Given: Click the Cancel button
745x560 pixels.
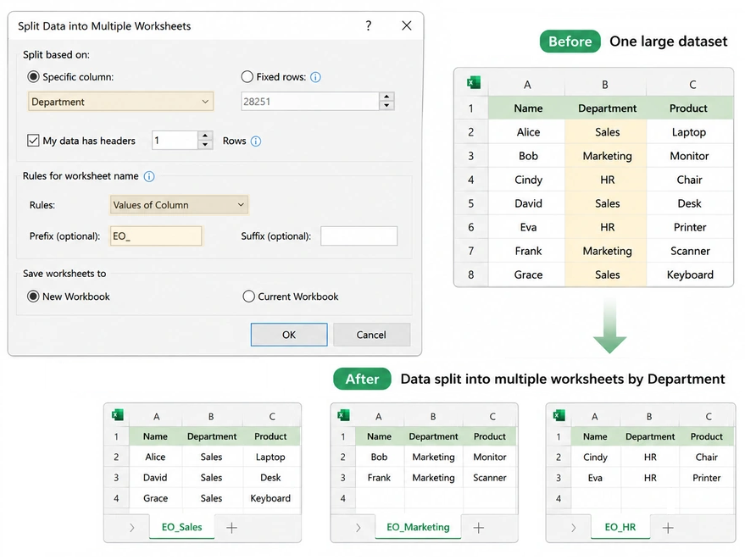Looking at the screenshot, I should tap(371, 335).
